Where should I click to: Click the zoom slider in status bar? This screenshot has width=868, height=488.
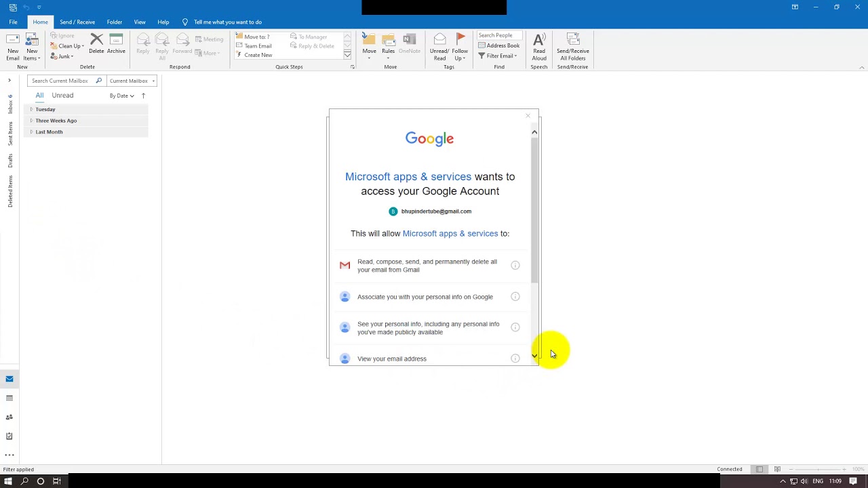click(x=817, y=469)
